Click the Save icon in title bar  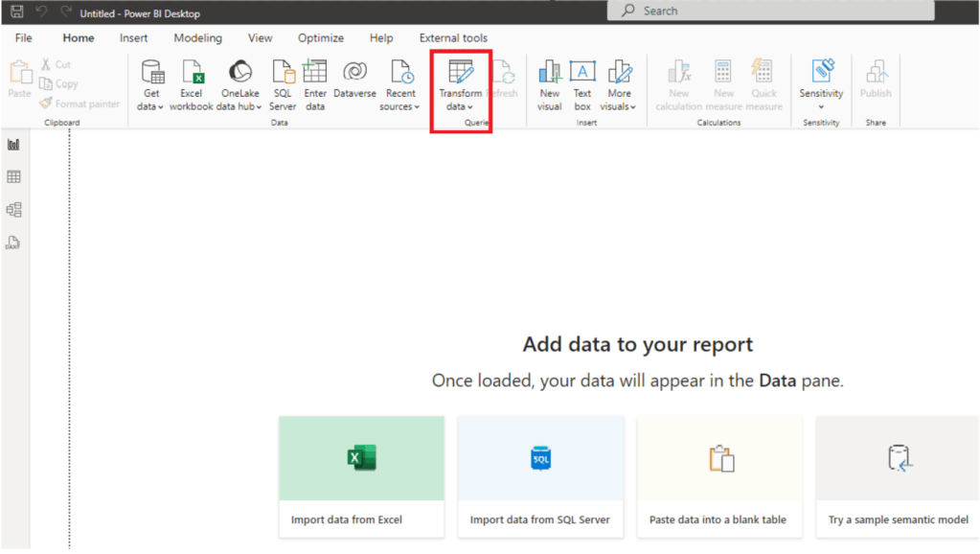17,12
